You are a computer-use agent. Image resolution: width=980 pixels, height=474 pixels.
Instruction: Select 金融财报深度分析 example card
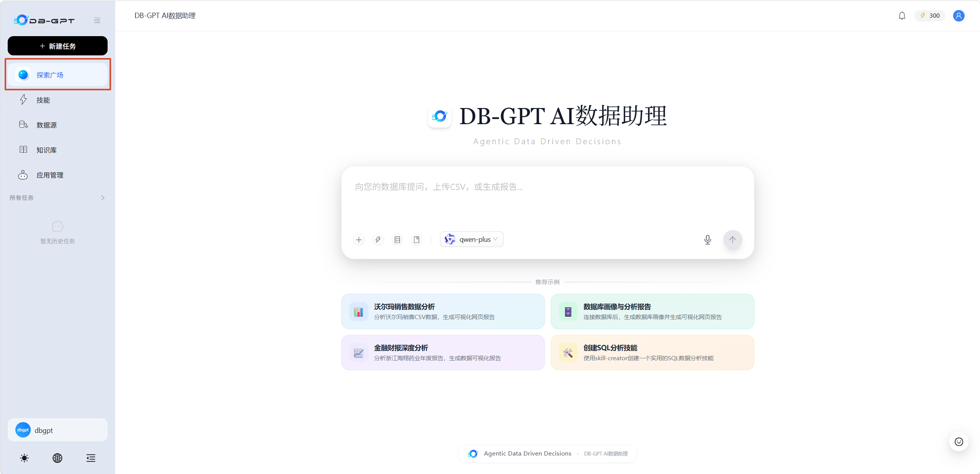point(443,353)
